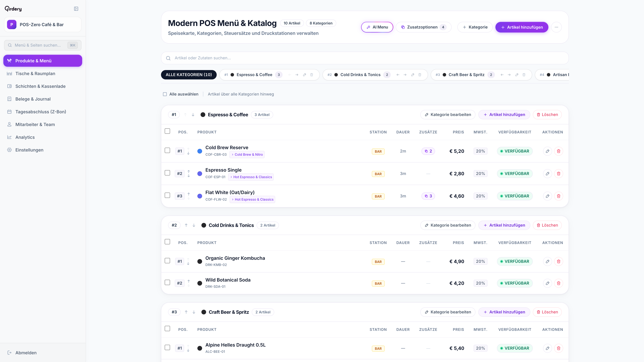
Task: Right arrow in Craft Beer & Spritz chip
Action: [509, 75]
